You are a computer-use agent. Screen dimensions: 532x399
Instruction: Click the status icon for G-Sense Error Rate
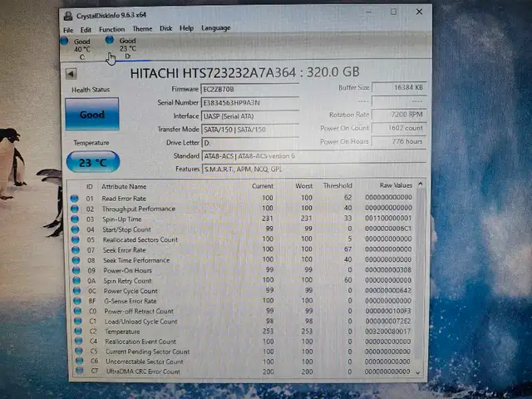point(77,301)
